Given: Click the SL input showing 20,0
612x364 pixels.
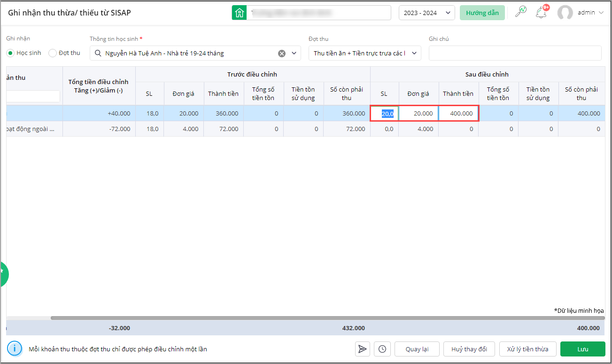Looking at the screenshot, I should tap(385, 113).
